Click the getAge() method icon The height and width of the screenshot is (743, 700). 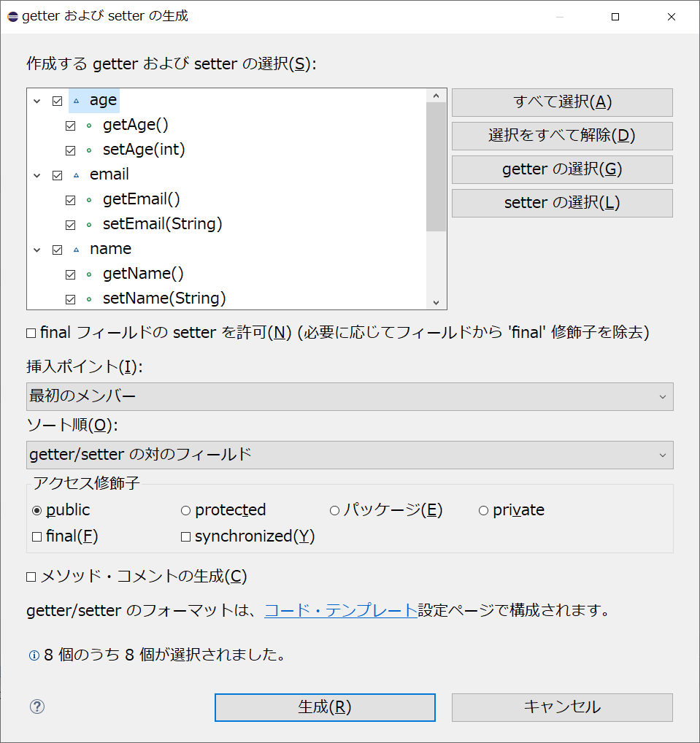click(x=91, y=125)
